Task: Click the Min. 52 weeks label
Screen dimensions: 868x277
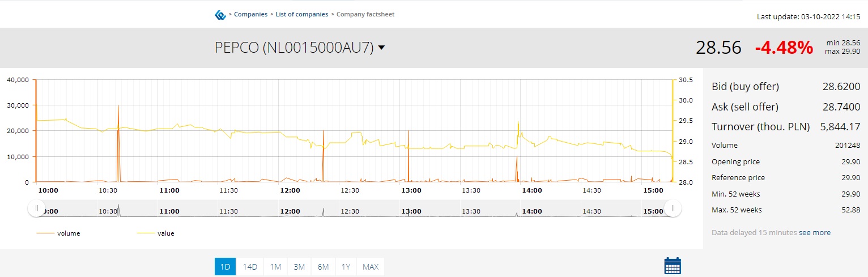Action: pyautogui.click(x=736, y=194)
